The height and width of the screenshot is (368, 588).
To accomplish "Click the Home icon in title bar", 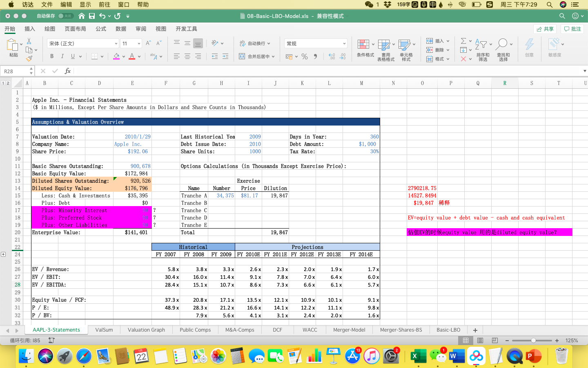I will point(82,16).
